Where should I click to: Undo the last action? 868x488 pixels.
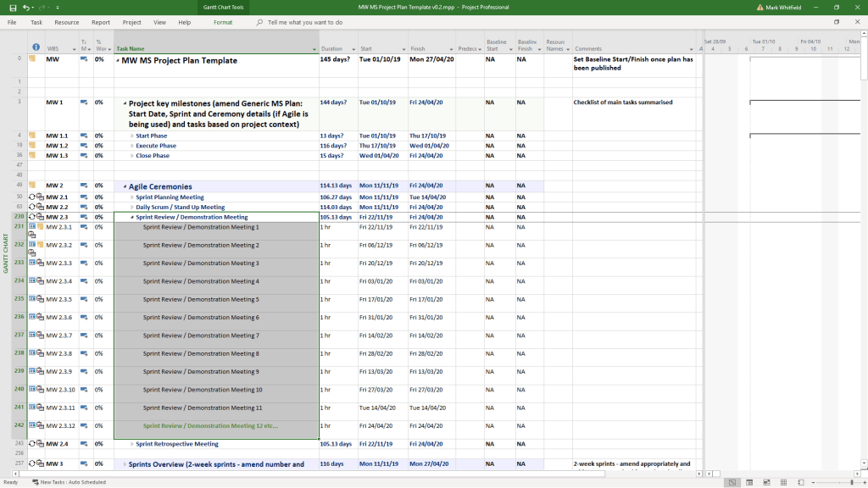click(x=25, y=6)
